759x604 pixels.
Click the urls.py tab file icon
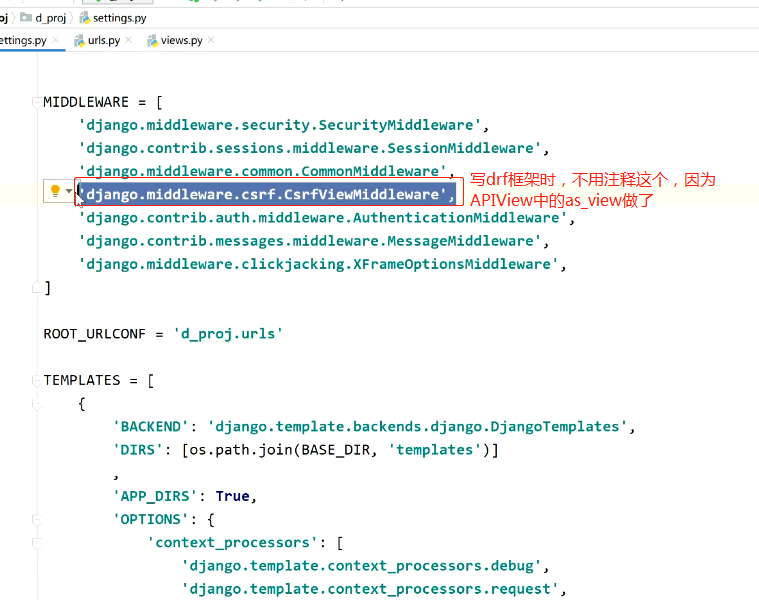click(x=79, y=41)
